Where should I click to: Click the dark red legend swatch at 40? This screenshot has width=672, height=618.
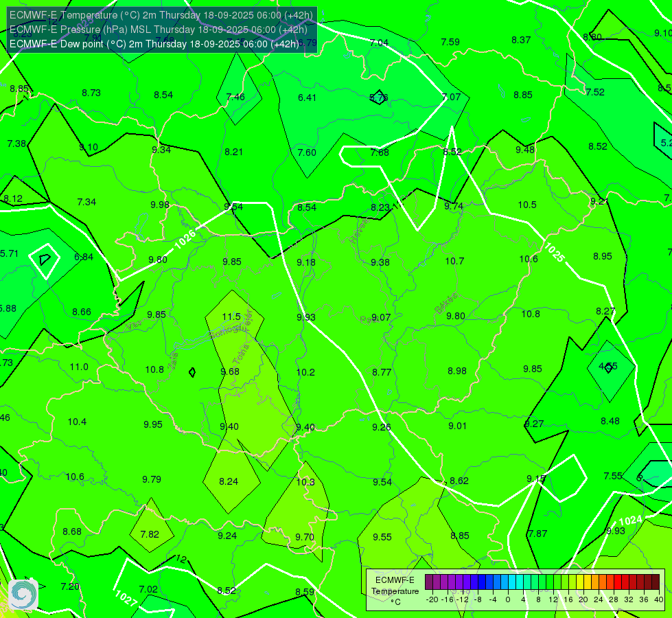656,582
